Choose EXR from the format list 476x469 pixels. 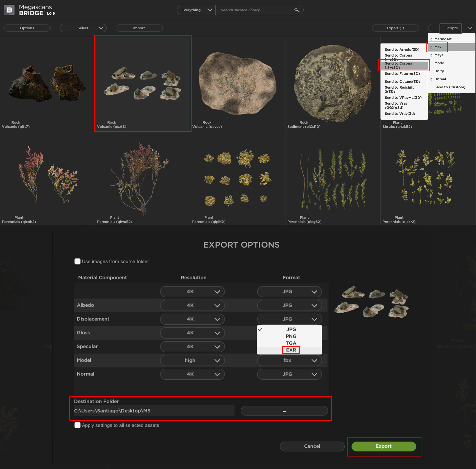click(x=291, y=350)
